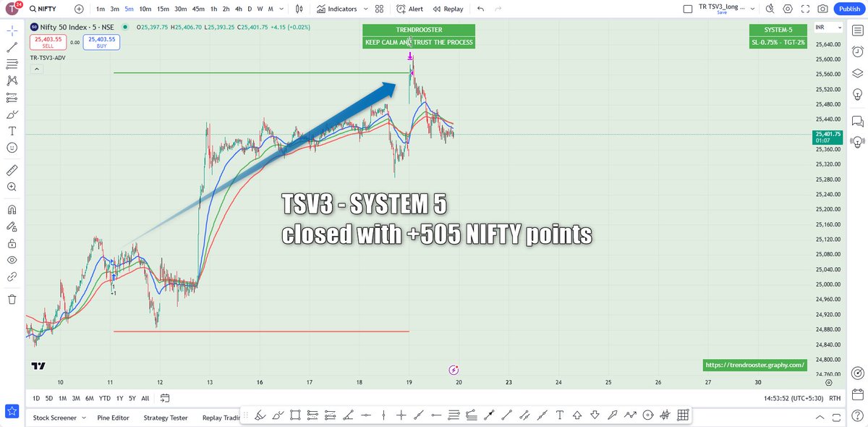The image size is (868, 427).
Task: Open the Strategy Tester tab
Action: (166, 418)
